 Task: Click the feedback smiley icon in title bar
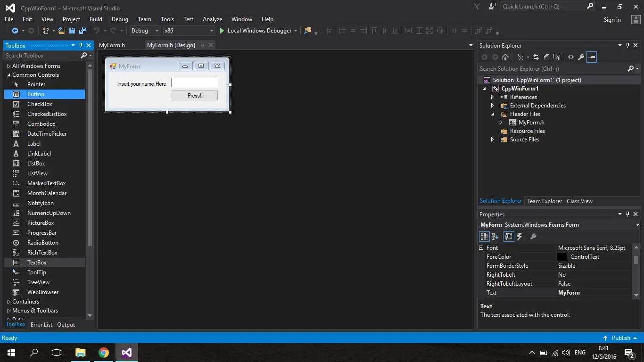(x=493, y=7)
